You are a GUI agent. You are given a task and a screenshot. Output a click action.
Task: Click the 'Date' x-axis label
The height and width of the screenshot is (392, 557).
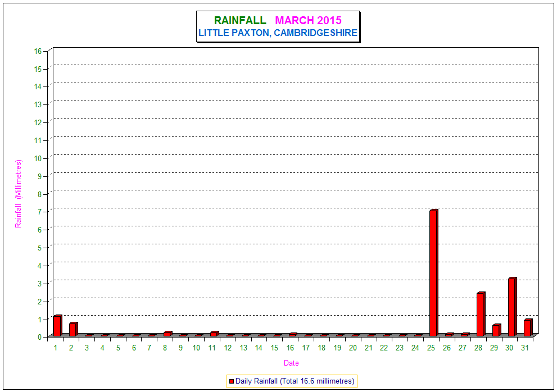point(291,363)
